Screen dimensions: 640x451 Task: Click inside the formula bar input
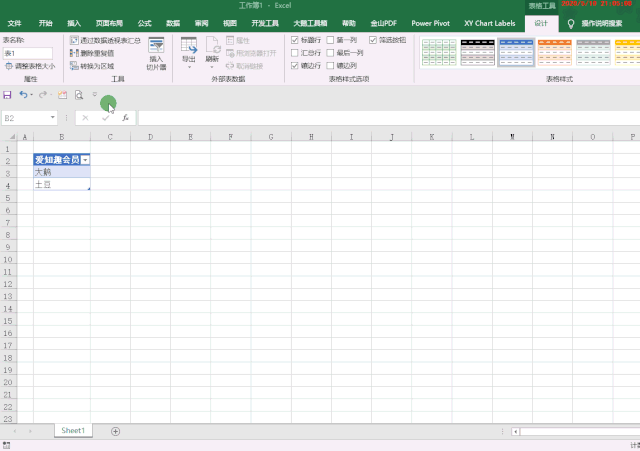[x=388, y=118]
